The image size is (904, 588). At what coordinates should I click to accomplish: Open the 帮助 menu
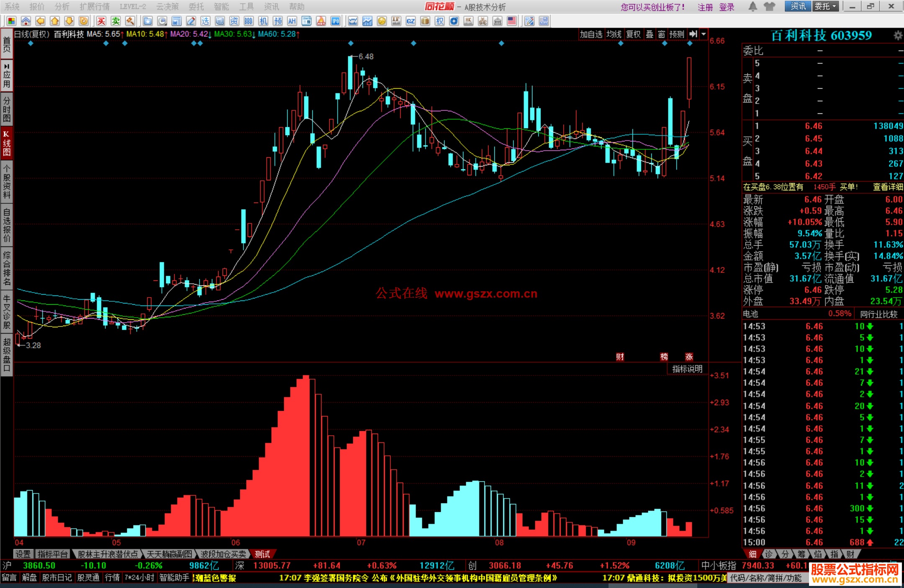(297, 7)
